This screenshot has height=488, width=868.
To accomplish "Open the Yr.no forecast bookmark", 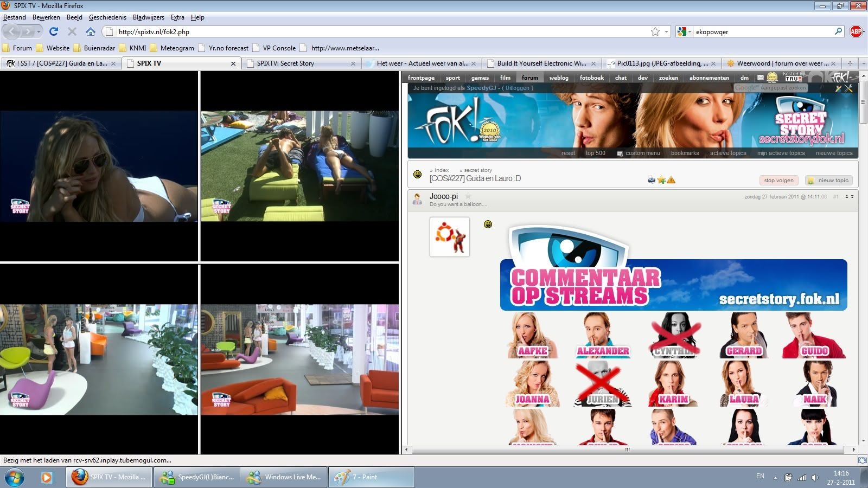I will click(224, 48).
